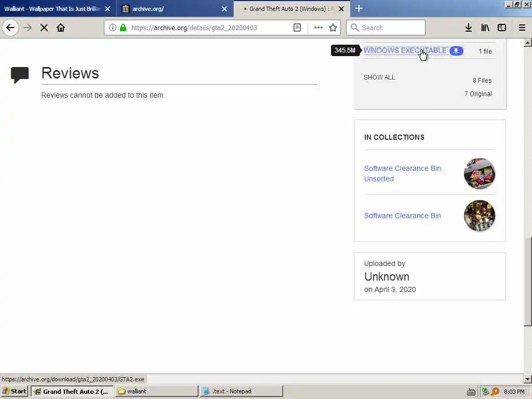Click the vertical scrollbar thumb
The width and height of the screenshot is (532, 399).
[528, 282]
